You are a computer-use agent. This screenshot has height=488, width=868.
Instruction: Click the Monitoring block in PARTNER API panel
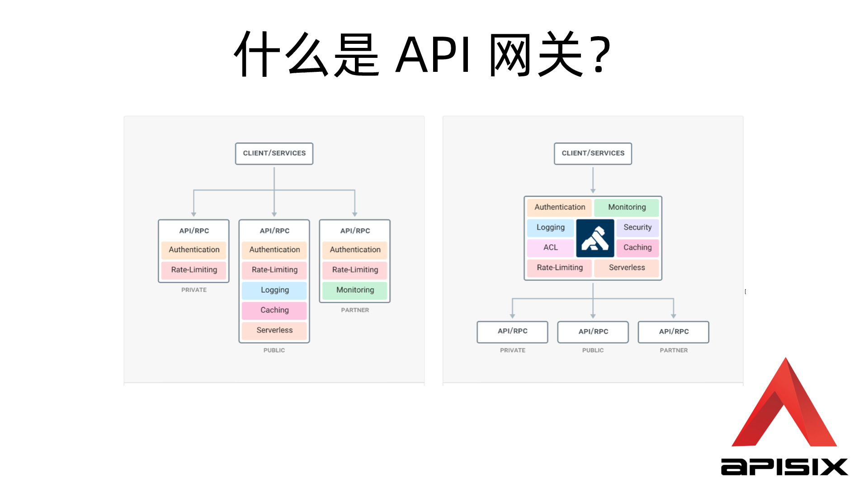point(354,290)
